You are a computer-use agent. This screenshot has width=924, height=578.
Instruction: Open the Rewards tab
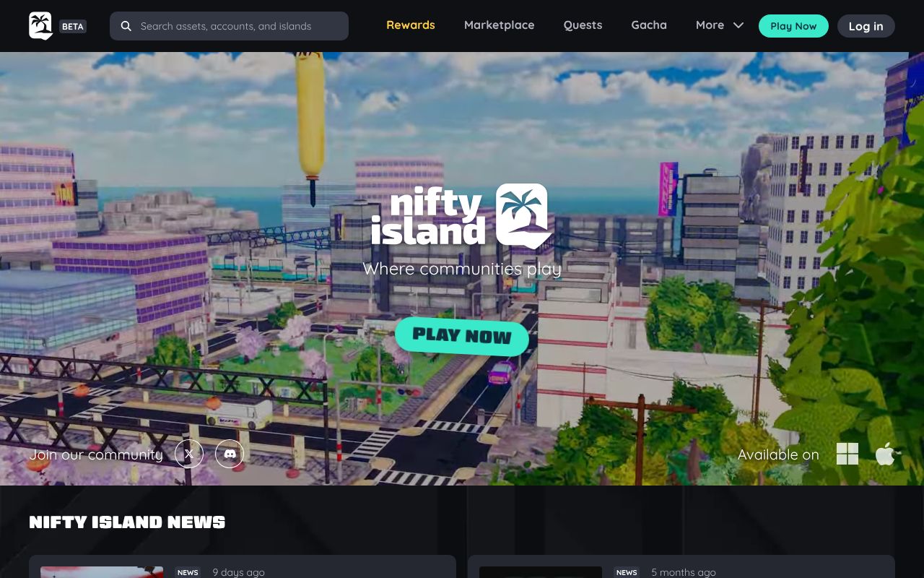click(x=410, y=25)
